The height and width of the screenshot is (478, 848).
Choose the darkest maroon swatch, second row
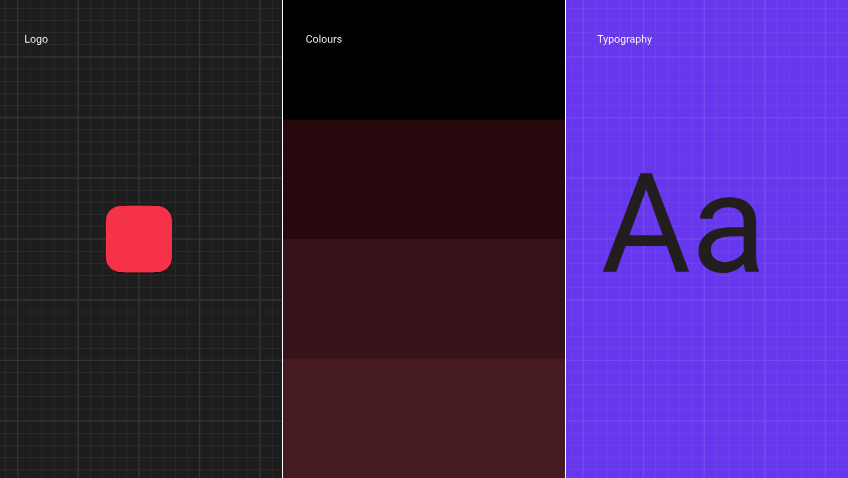tap(424, 179)
